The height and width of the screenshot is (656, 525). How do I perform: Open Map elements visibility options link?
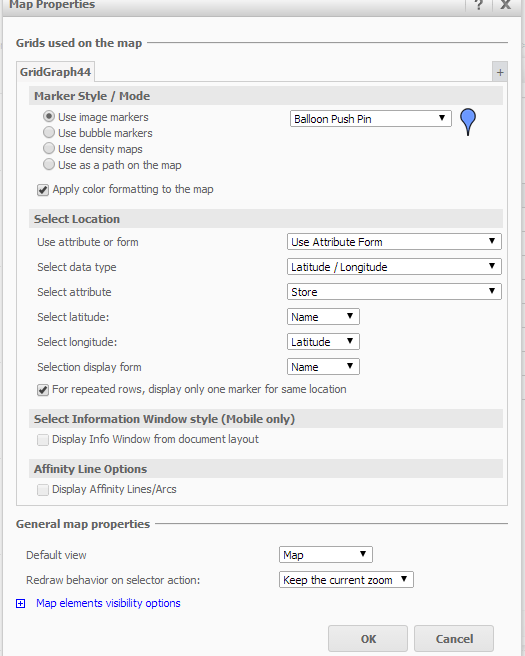coord(108,603)
